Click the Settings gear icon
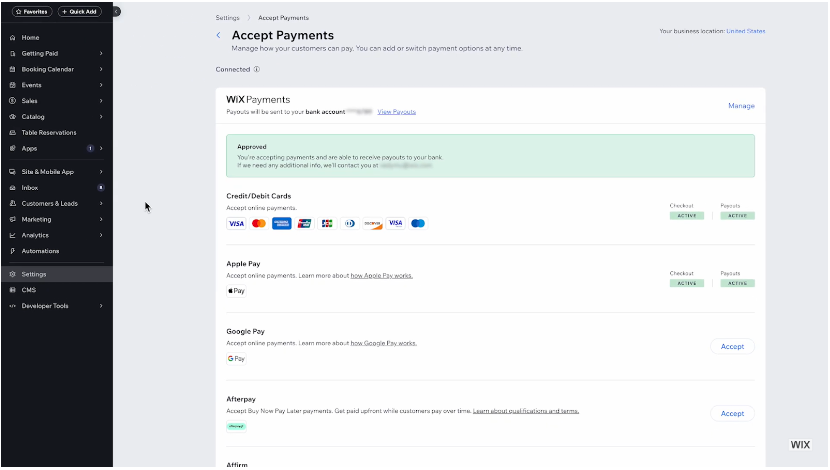 (x=13, y=275)
